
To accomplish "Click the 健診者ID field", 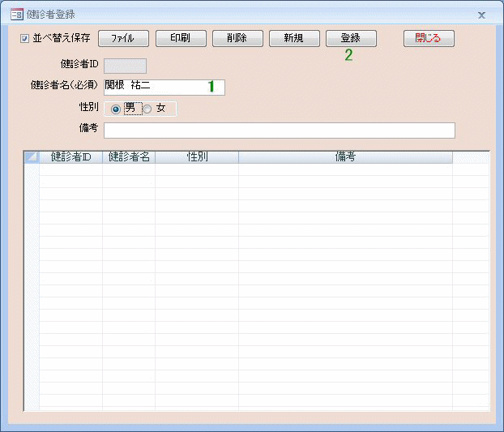I will click(125, 66).
